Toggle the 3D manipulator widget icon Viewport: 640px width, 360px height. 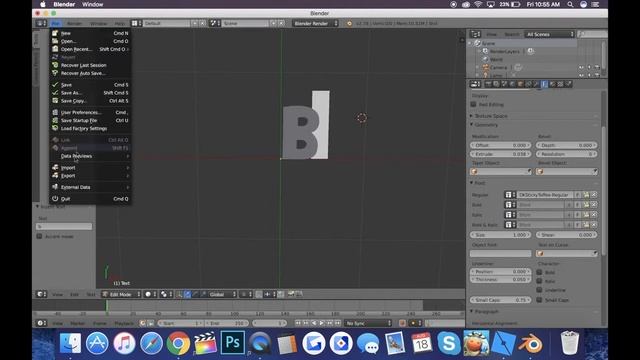coord(180,294)
